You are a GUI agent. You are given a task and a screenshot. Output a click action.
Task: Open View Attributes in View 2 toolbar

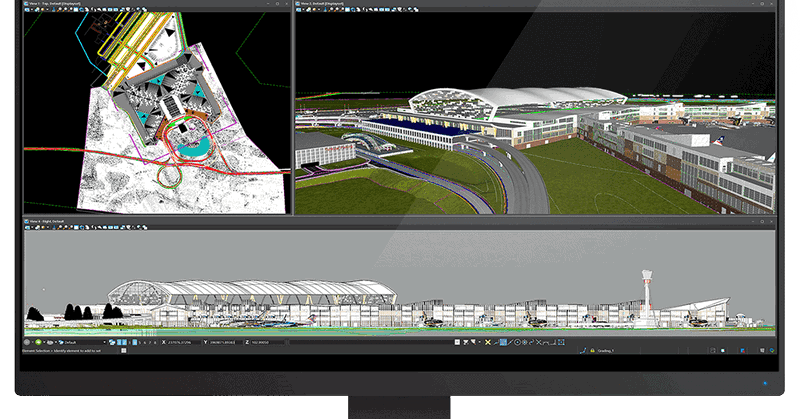298,9
